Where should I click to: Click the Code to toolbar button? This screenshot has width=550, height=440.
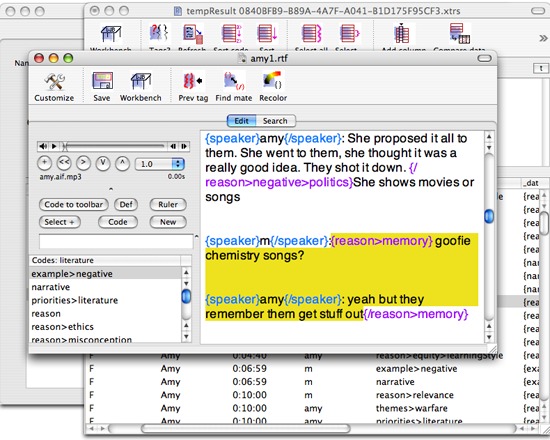point(74,205)
